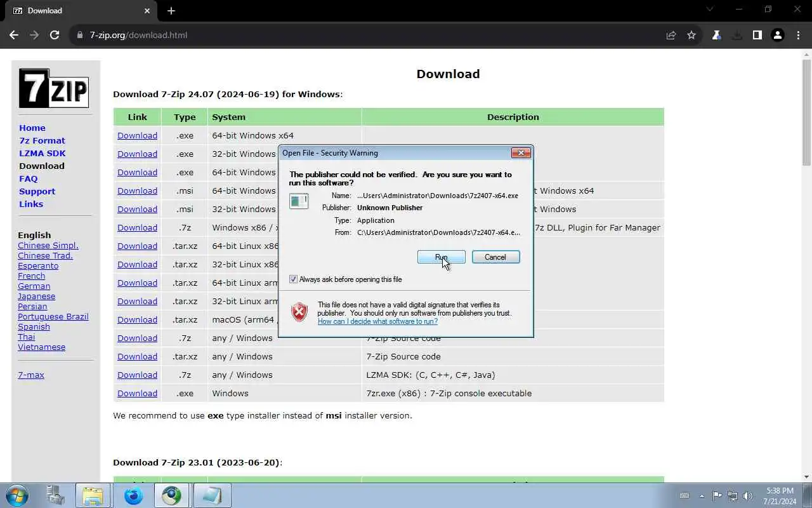Viewport: 812px width, 508px height.
Task: Download the 32-bit Linux arm .tar.xz
Action: pyautogui.click(x=137, y=301)
